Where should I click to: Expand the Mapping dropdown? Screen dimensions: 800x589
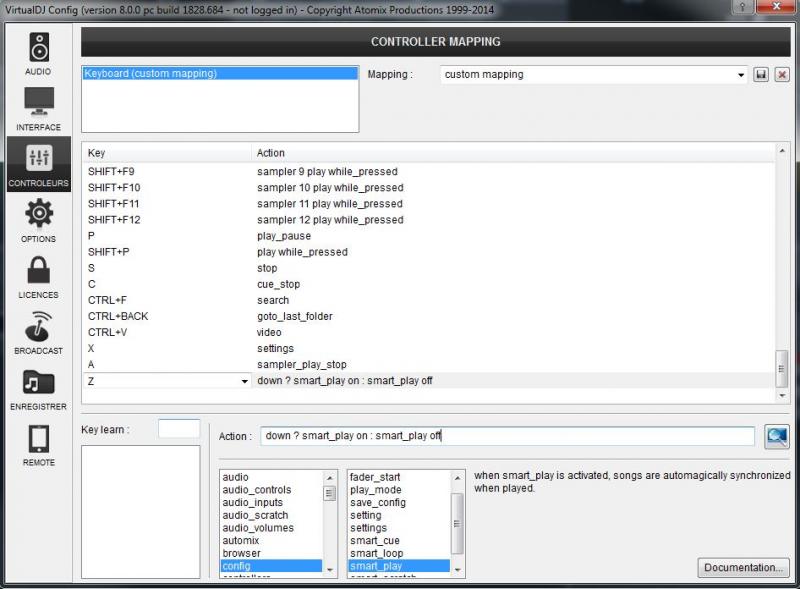coord(741,74)
